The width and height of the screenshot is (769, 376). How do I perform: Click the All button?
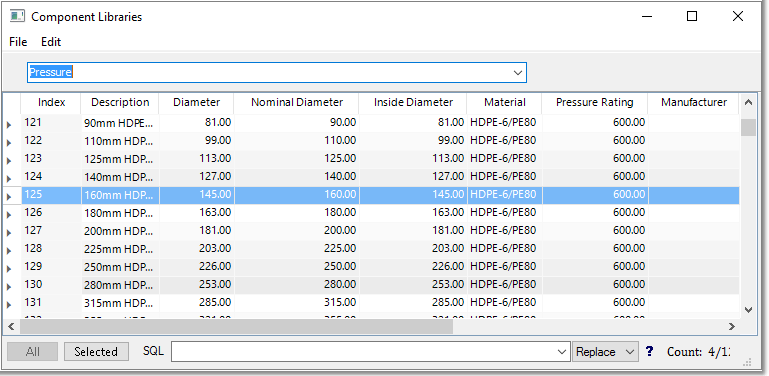[x=33, y=352]
